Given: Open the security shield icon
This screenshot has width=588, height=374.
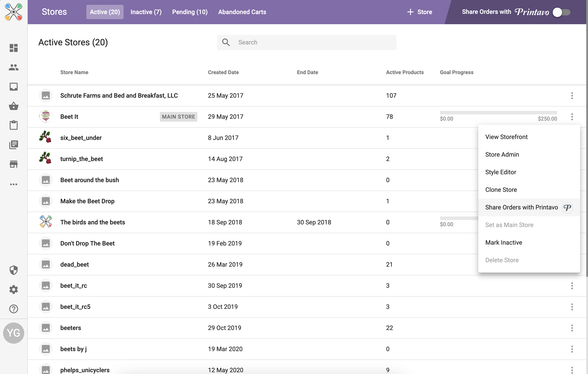Looking at the screenshot, I should tap(14, 270).
